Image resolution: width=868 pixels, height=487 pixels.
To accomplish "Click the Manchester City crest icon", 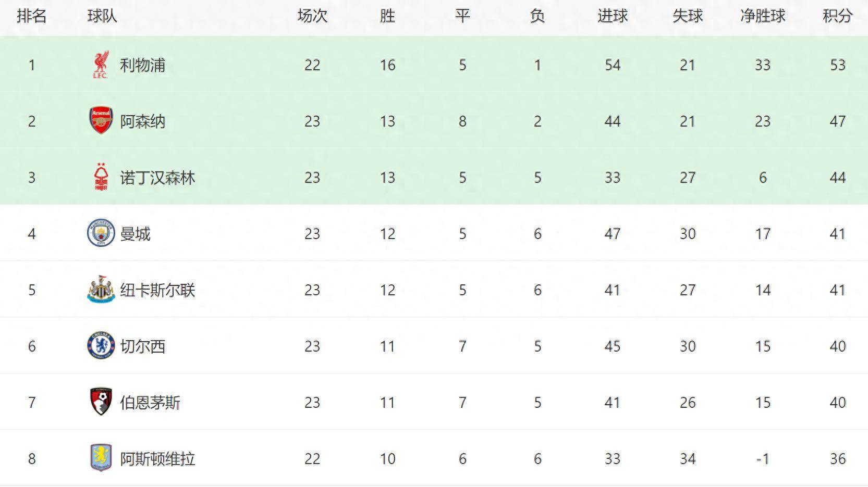I will click(101, 233).
